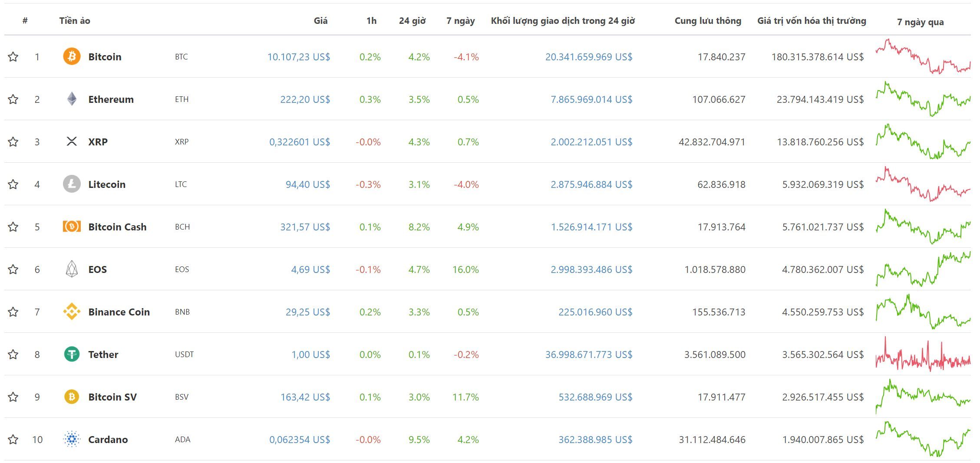Sort by Cung lưu thông header
The height and width of the screenshot is (463, 980).
tap(708, 20)
